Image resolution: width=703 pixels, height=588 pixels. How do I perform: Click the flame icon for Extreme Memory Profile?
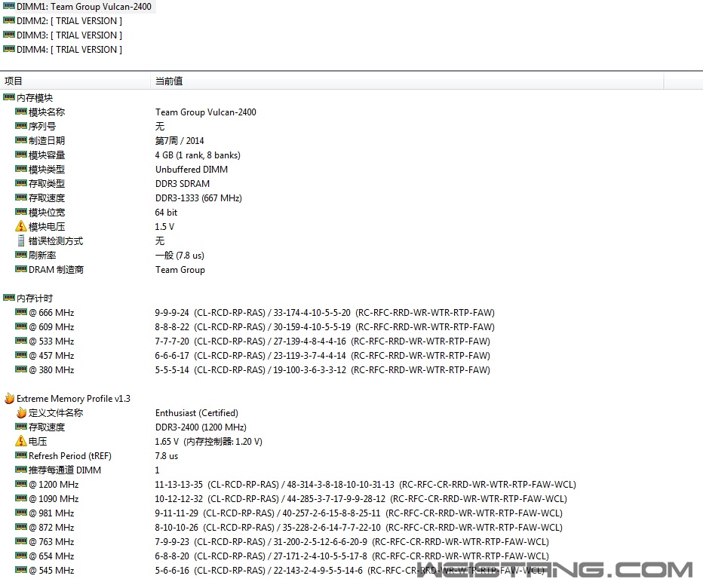click(x=9, y=399)
